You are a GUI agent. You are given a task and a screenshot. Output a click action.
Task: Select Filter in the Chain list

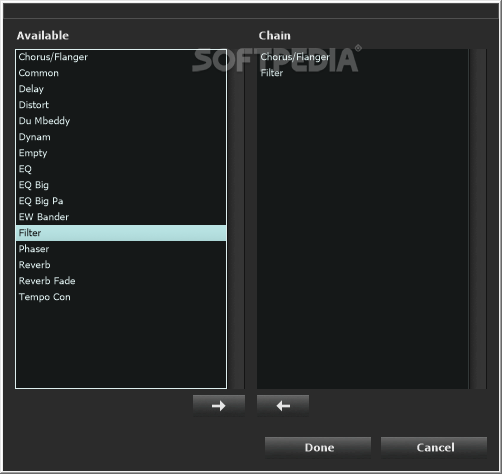coord(363,73)
